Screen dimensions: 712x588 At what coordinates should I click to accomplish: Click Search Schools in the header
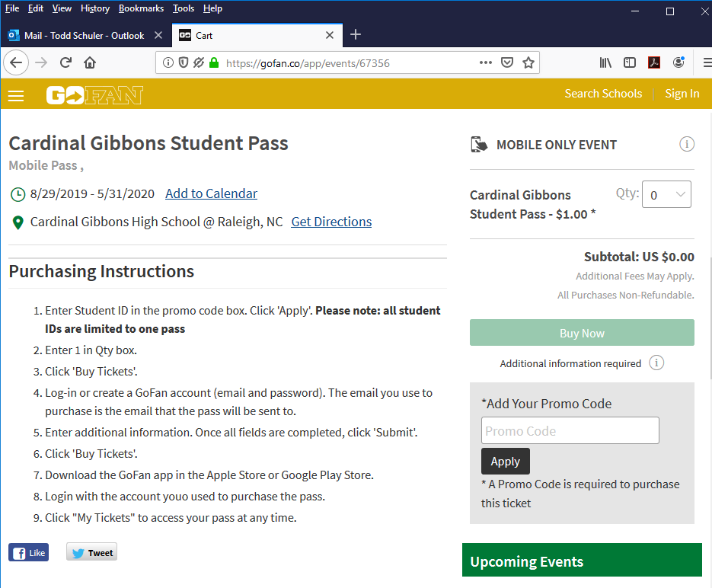pyautogui.click(x=603, y=94)
